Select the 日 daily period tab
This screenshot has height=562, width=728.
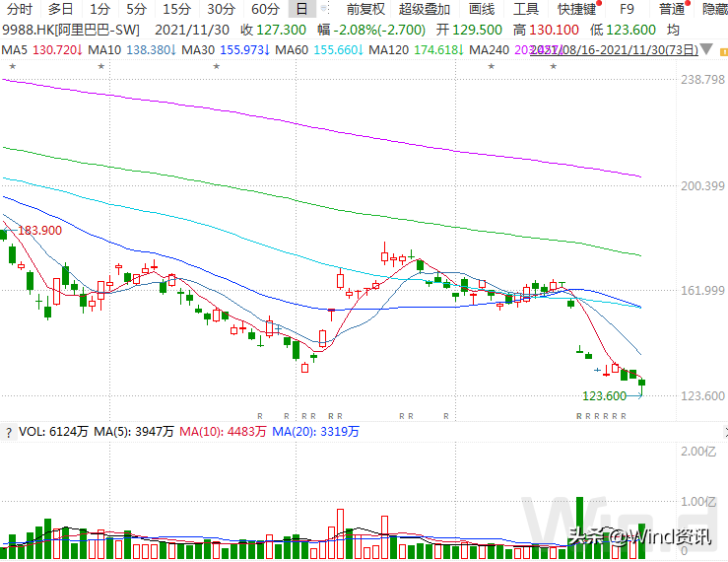pos(301,9)
